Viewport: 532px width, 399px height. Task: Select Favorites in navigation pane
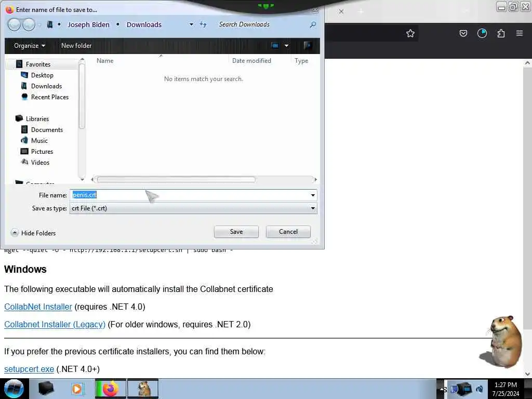pos(38,64)
